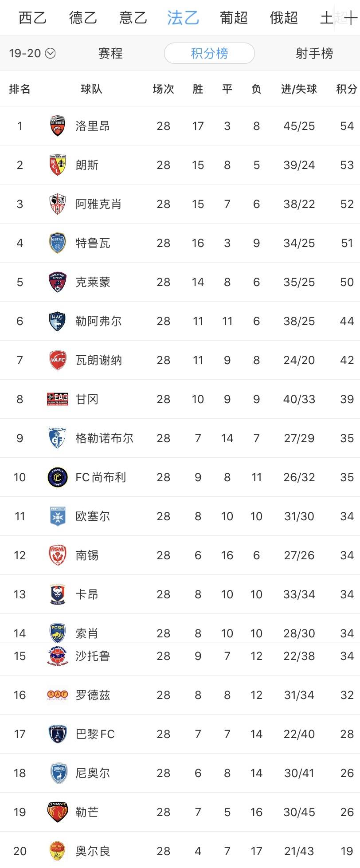Select the 奥尔良 bottom-ranked row
360x868 pixels.
pyautogui.click(x=180, y=851)
